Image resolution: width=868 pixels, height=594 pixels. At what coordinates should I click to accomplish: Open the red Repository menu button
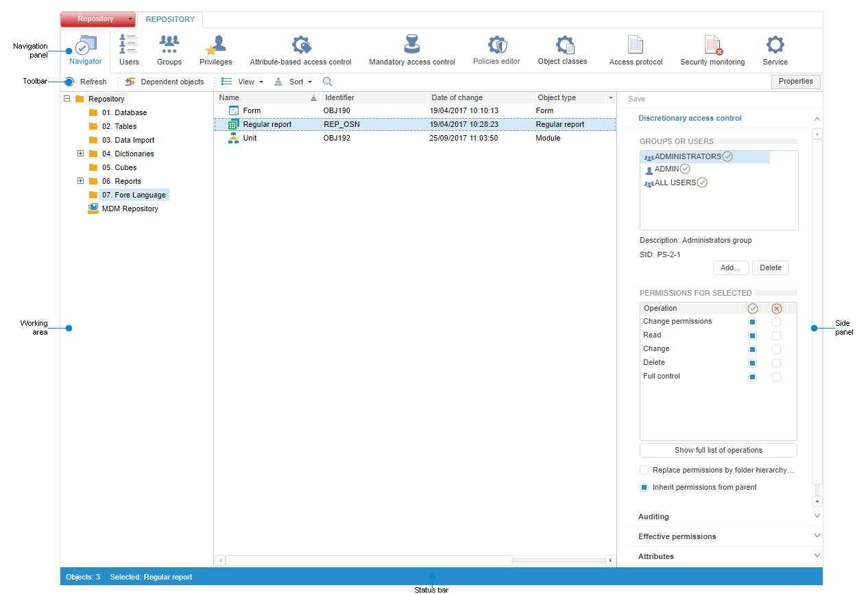97,19
